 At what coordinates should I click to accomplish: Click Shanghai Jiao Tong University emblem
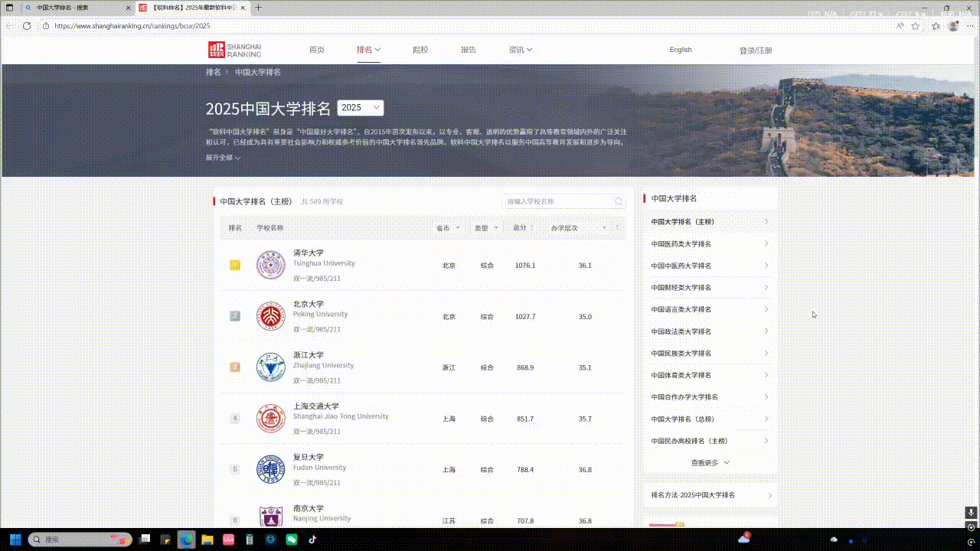pos(270,419)
